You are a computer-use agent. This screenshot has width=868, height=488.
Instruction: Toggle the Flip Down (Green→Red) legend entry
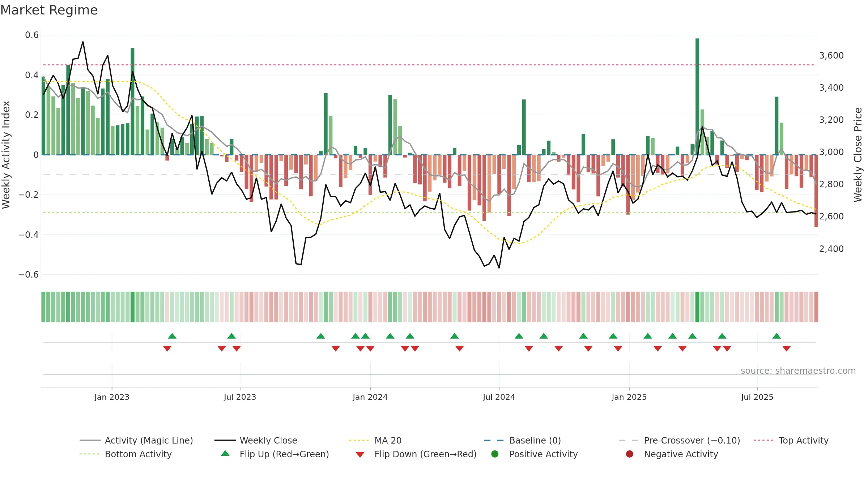(x=416, y=454)
